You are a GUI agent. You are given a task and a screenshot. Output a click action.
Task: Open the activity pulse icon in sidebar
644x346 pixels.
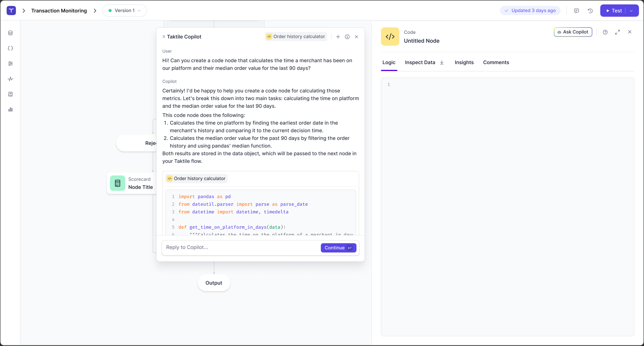tap(11, 79)
